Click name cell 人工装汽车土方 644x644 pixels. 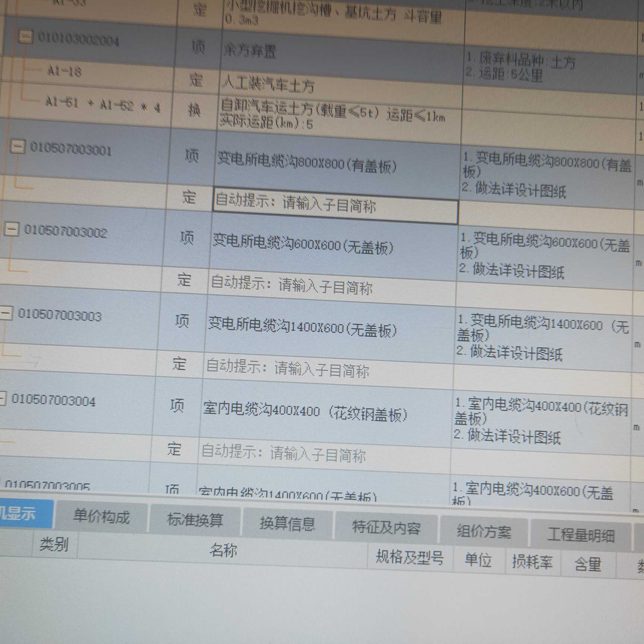click(x=268, y=83)
